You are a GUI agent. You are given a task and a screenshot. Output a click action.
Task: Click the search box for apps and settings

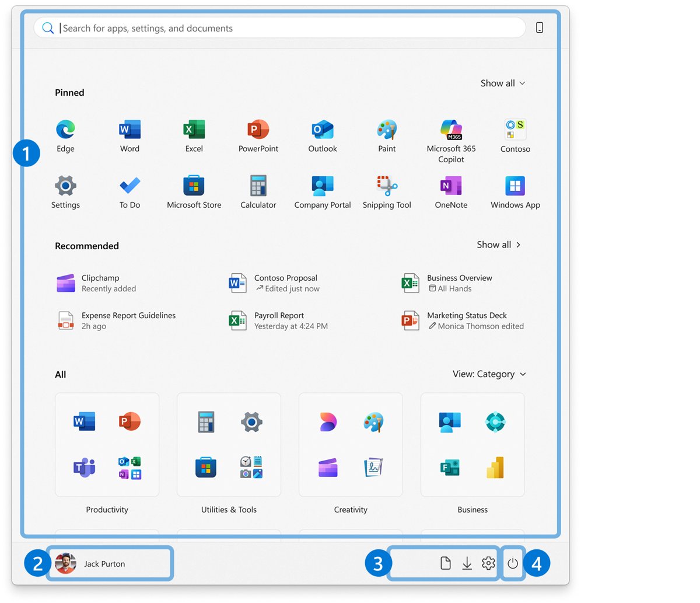280,28
